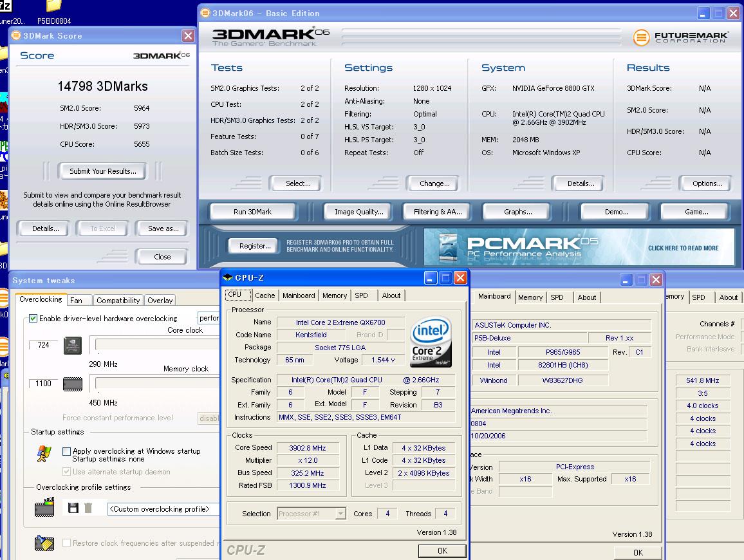Click the memory clock chip icon
This screenshot has width=744, height=560.
[73, 384]
